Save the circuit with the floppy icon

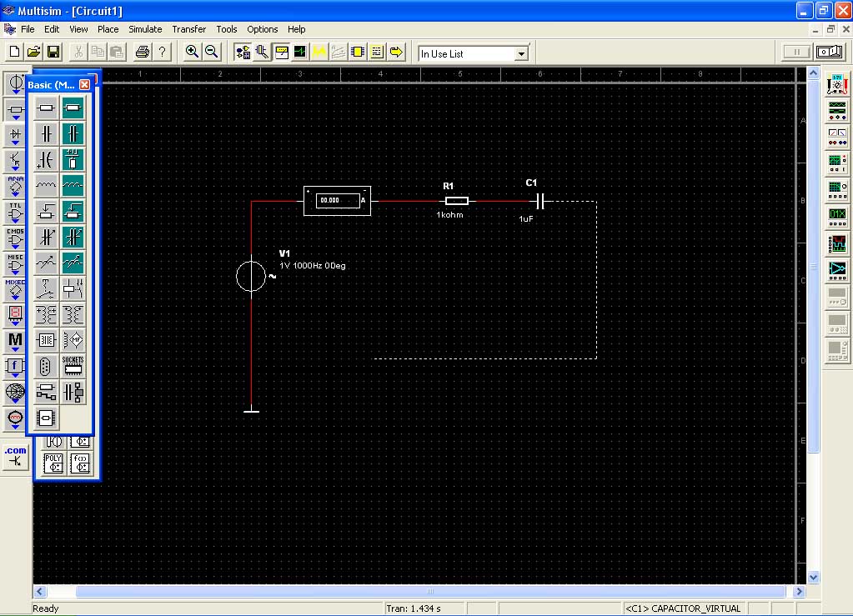pyautogui.click(x=53, y=53)
